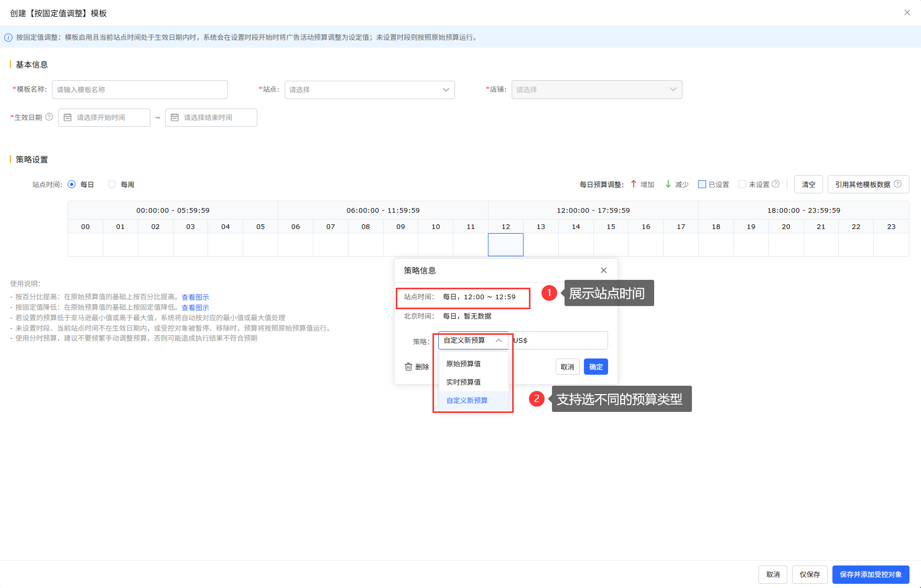This screenshot has height=588, width=921.
Task: Toggle the 已设置 checkbox
Action: pos(702,184)
